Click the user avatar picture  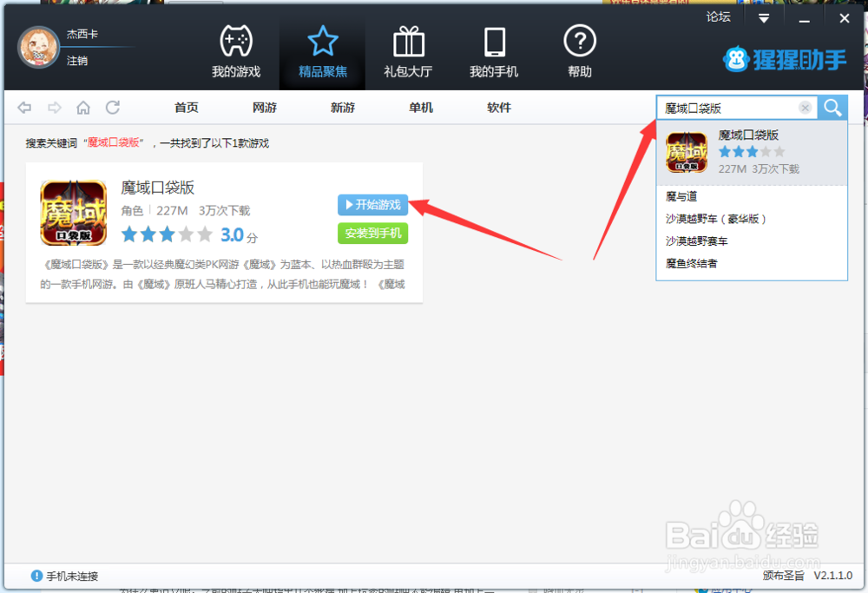(38, 47)
